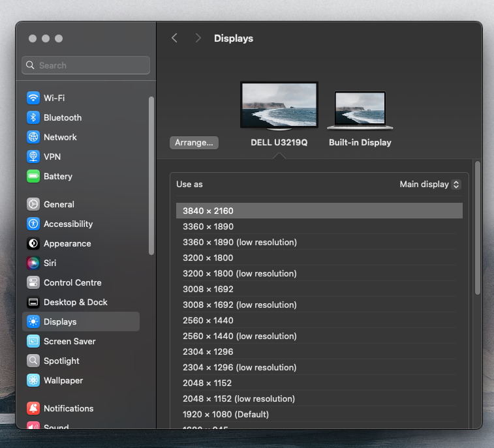494x448 pixels.
Task: Click the Wi-Fi icon in sidebar
Action: pyautogui.click(x=33, y=98)
